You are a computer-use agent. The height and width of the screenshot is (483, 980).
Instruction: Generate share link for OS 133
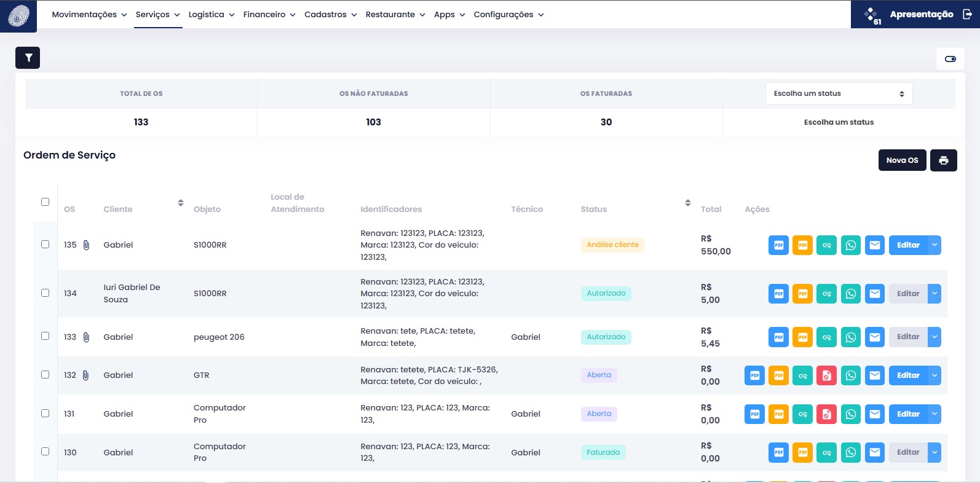point(826,337)
